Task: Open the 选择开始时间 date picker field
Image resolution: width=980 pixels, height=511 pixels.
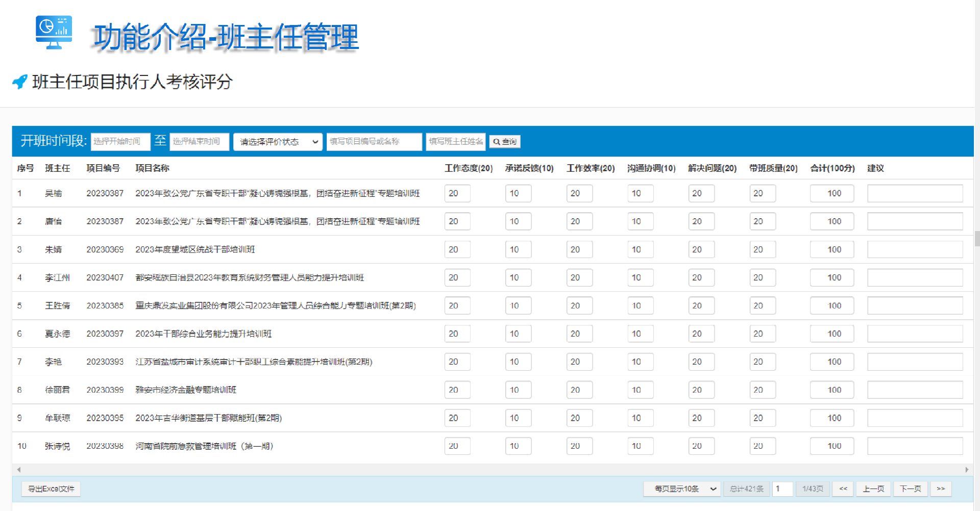Action: click(120, 142)
